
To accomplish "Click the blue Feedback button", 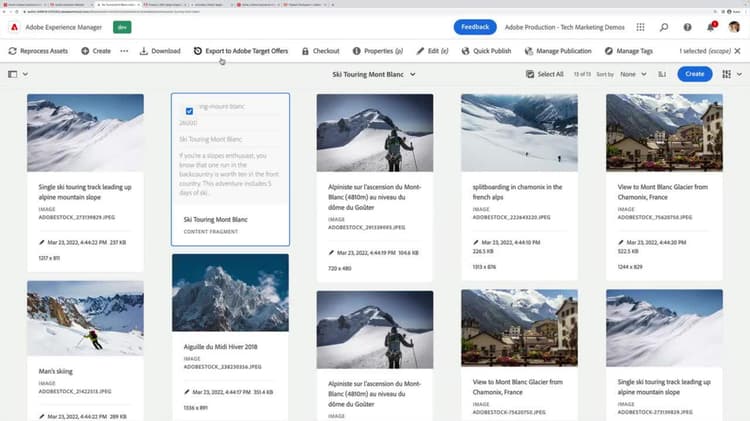I will point(475,27).
